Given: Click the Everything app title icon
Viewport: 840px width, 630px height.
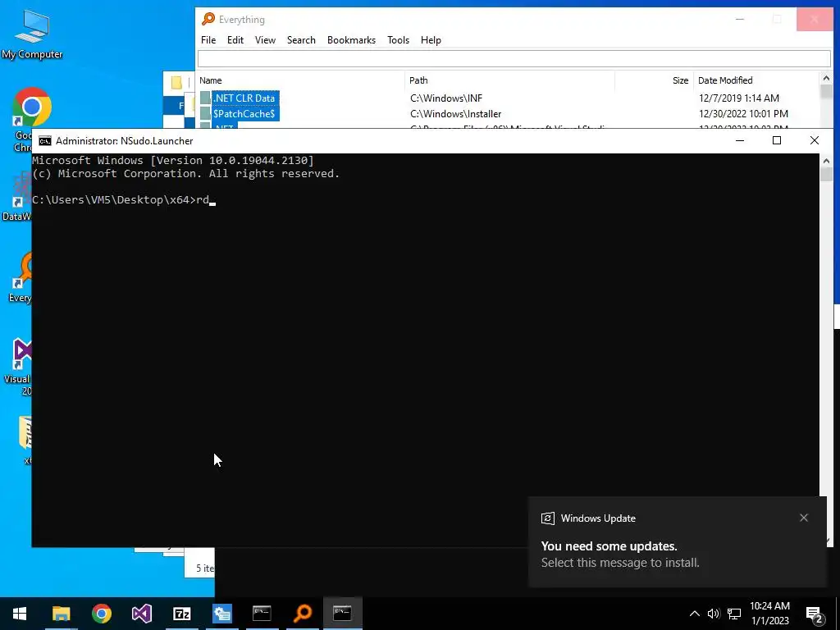Looking at the screenshot, I should (x=208, y=20).
